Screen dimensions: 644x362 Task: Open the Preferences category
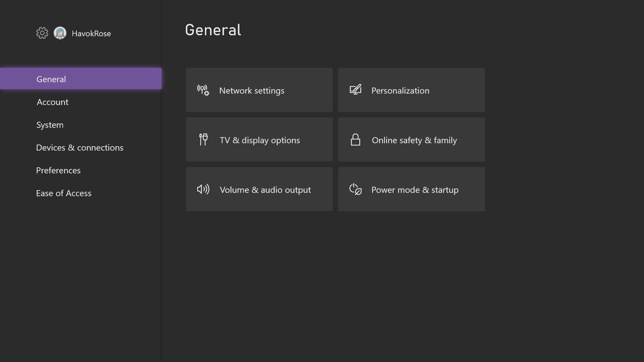[58, 170]
